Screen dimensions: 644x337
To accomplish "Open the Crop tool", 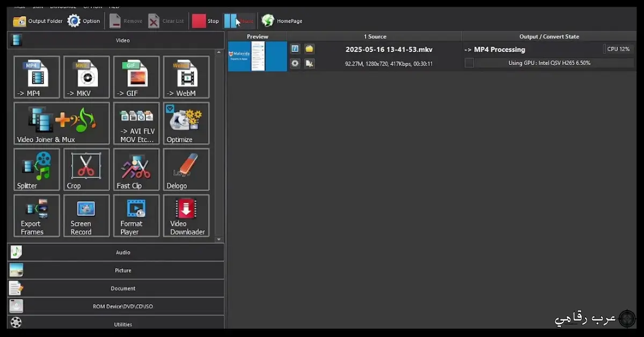I will coord(86,170).
